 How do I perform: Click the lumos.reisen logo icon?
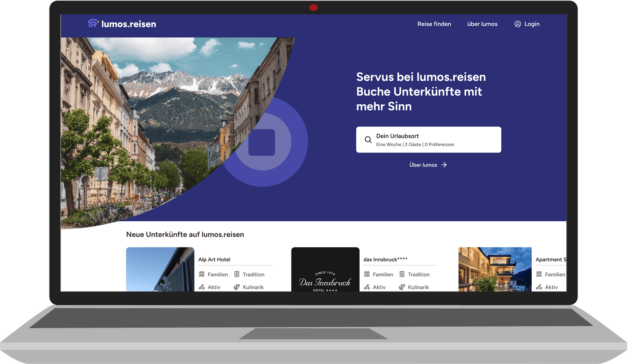tap(93, 23)
